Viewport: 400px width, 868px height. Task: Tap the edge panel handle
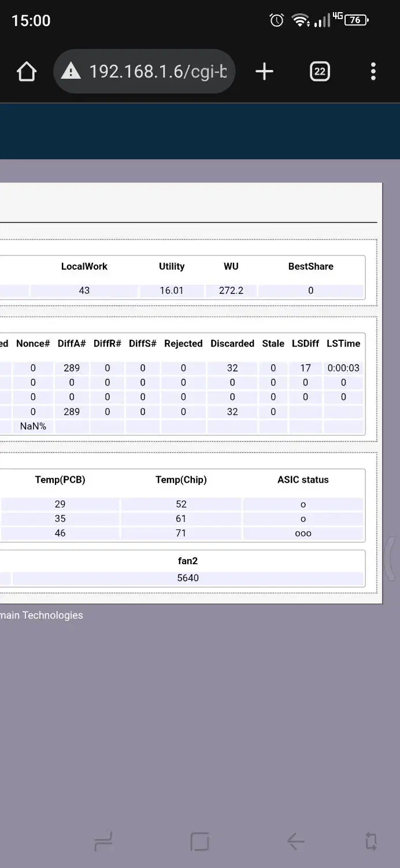point(391,558)
